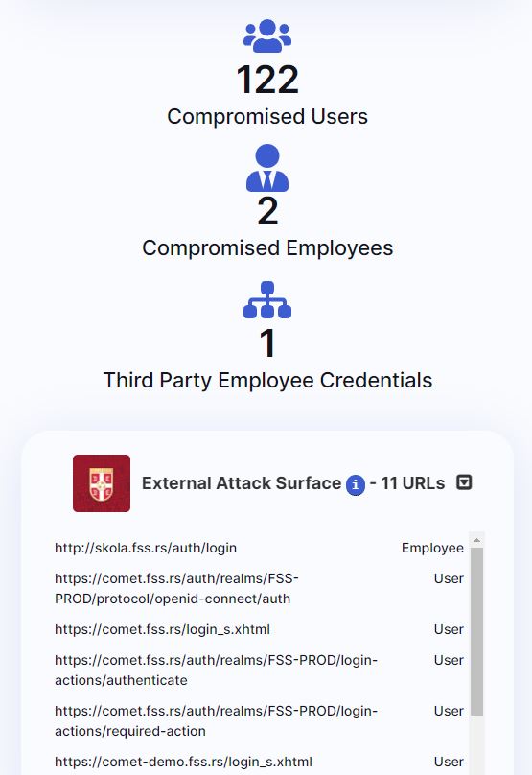Click the 11 URLs count text
The height and width of the screenshot is (775, 532).
tap(413, 482)
